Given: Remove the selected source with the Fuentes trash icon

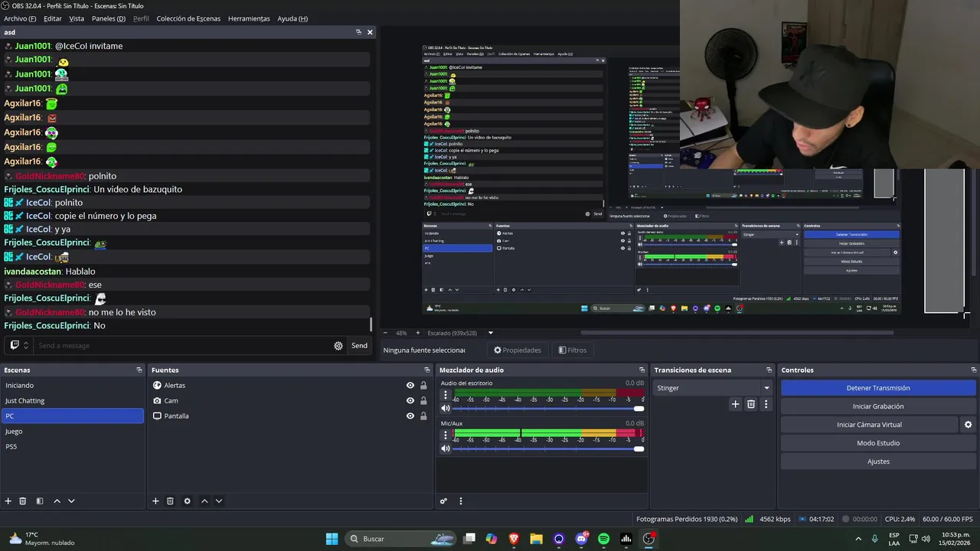Looking at the screenshot, I should click(170, 501).
